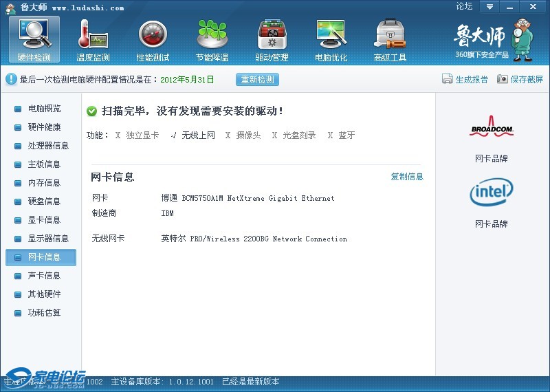This screenshot has height=392, width=550.
Task: Open 功耗估算 sidebar item
Action: point(43,313)
